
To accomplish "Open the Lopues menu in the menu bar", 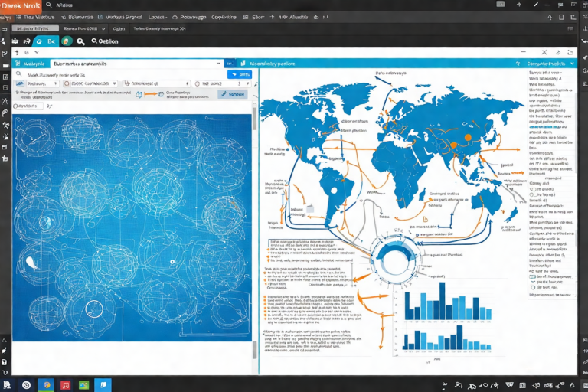I will click(x=157, y=16).
